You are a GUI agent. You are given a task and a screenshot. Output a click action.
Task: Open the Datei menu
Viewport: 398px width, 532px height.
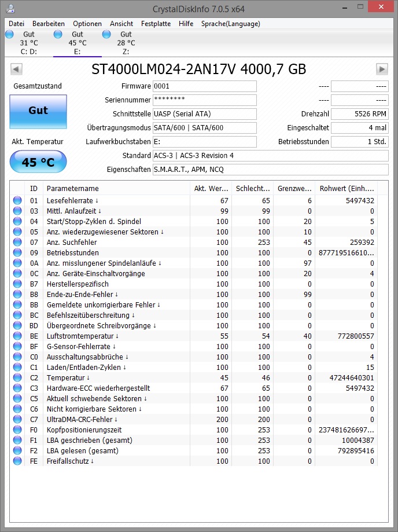point(16,23)
